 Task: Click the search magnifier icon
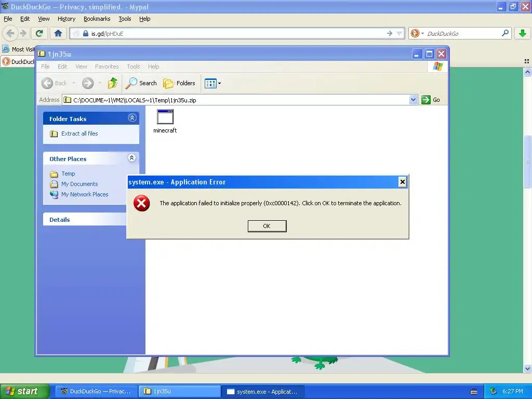coord(505,33)
